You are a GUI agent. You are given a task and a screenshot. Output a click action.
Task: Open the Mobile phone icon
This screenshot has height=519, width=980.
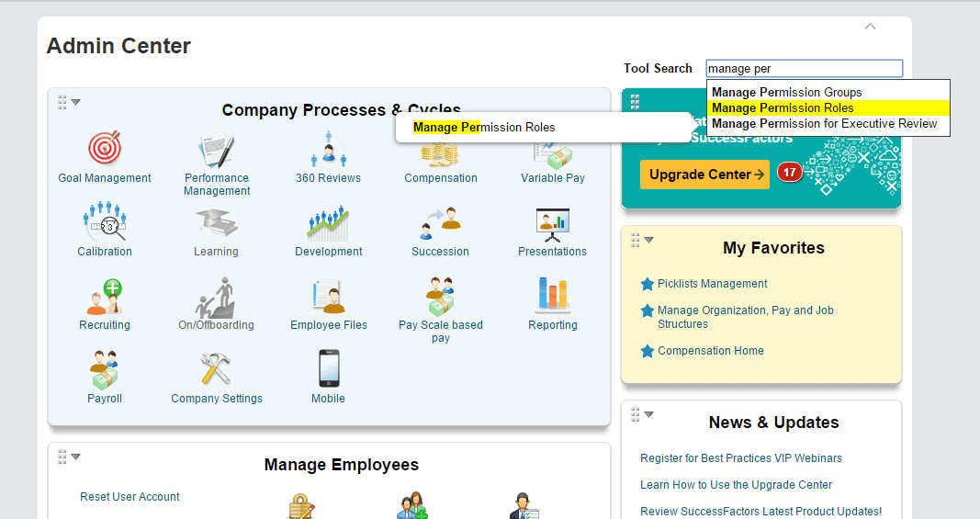tap(329, 368)
